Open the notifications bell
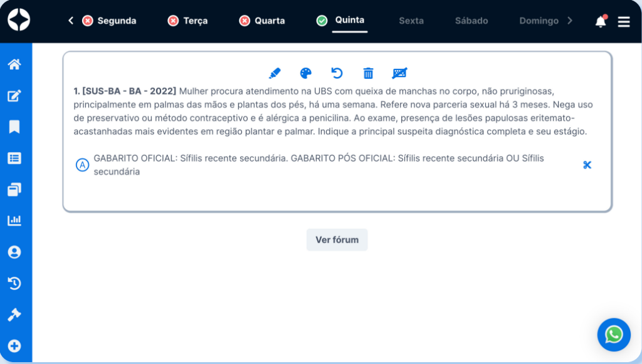This screenshot has width=642, height=364. [x=600, y=21]
